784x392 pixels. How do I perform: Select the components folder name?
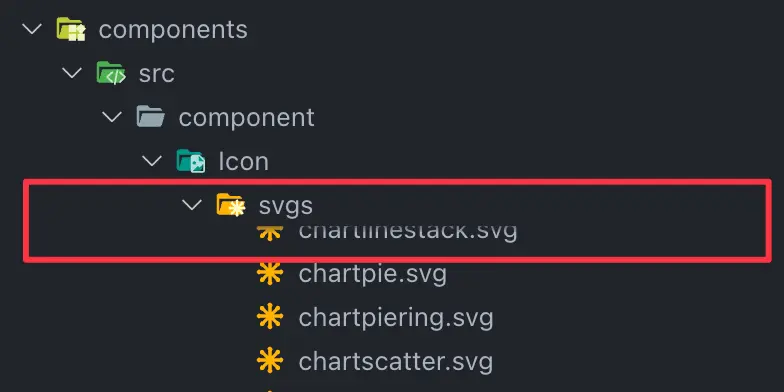pos(173,30)
